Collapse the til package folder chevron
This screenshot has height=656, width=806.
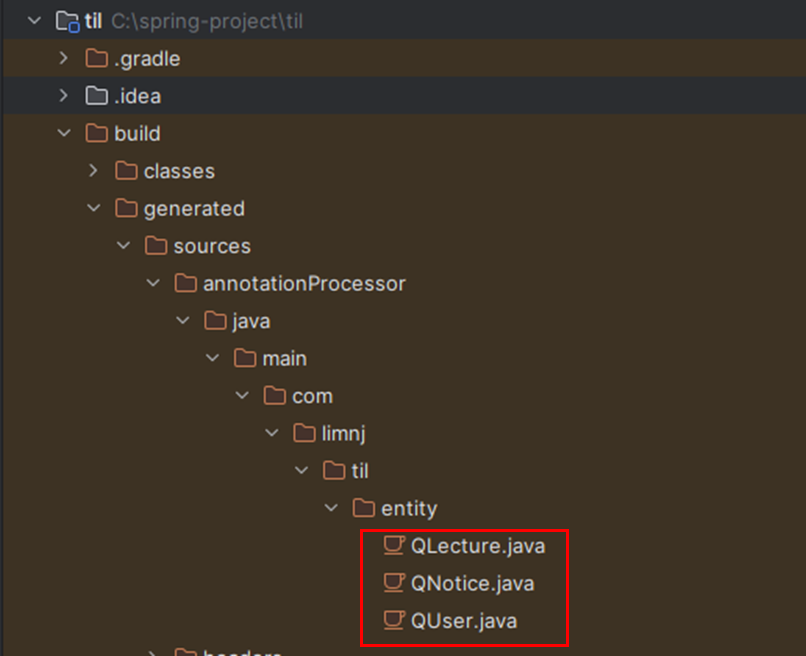coord(302,470)
